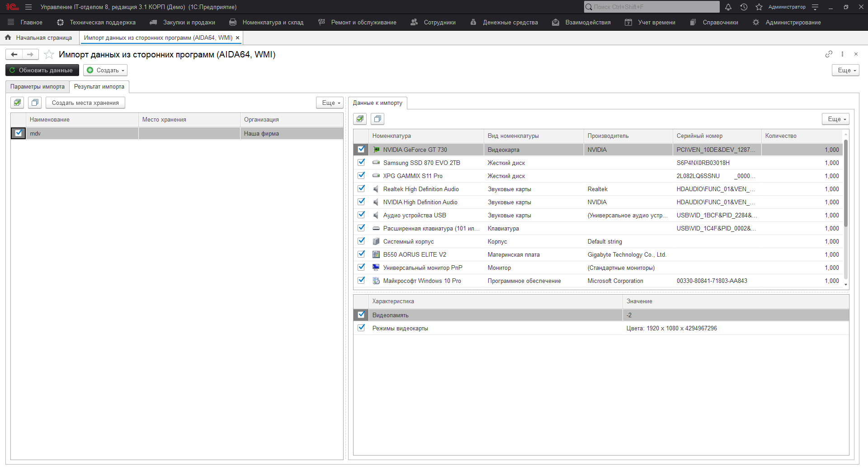Open Еще menu in left panel
868x470 pixels.
coord(330,103)
